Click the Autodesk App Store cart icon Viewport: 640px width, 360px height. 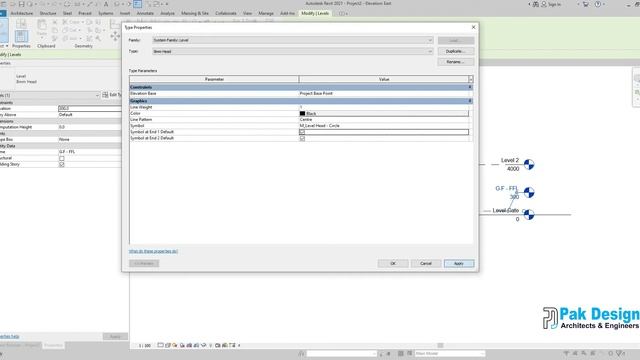(586, 4)
